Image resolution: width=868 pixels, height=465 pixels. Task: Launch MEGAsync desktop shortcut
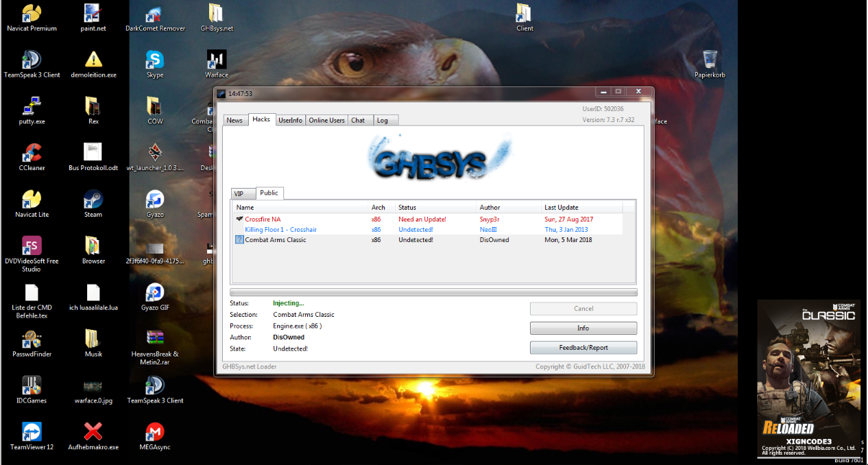coord(155,437)
